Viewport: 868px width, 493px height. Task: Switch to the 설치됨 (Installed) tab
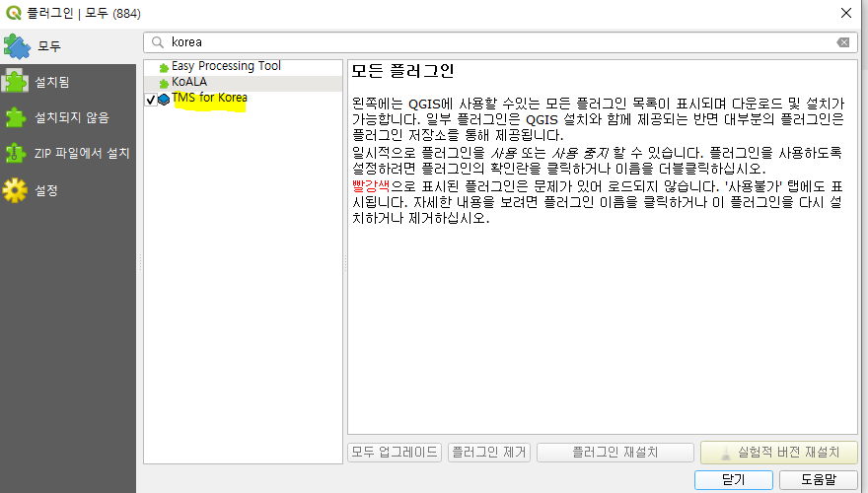[67, 82]
